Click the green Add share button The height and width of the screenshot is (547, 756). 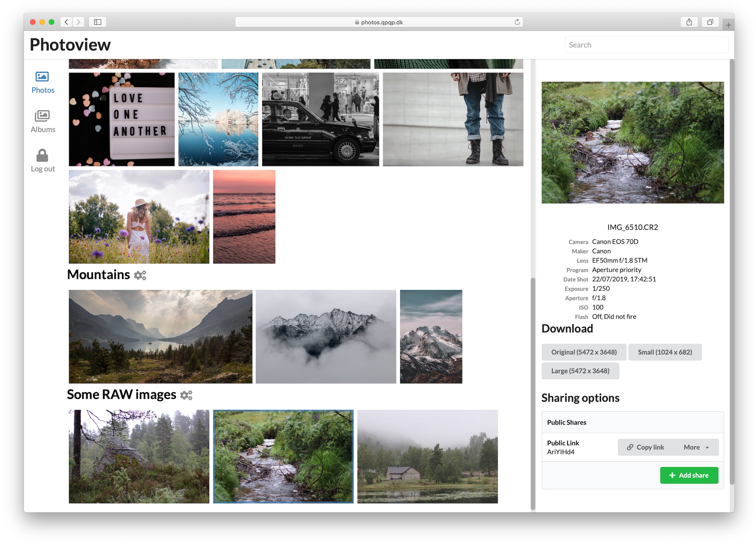tap(689, 475)
